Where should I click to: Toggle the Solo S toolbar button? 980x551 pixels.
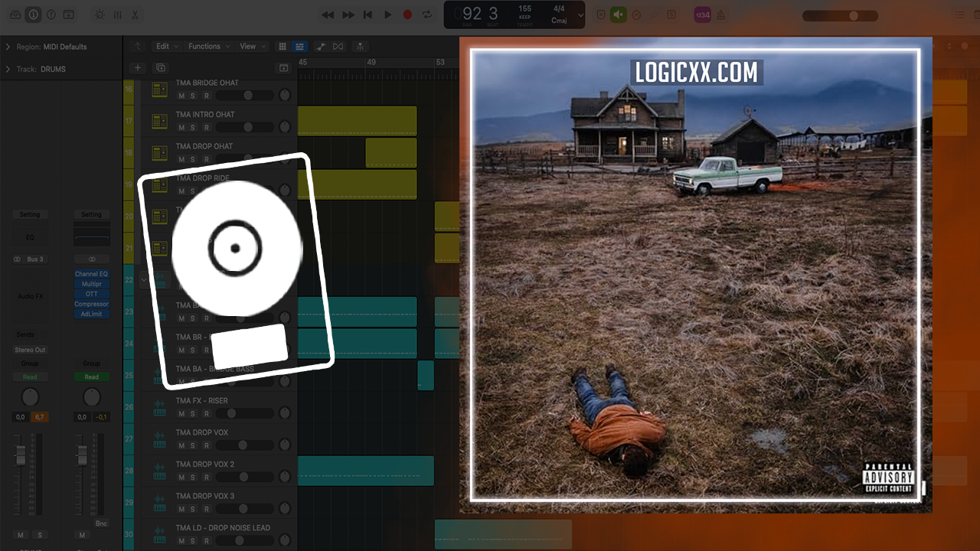[x=671, y=15]
